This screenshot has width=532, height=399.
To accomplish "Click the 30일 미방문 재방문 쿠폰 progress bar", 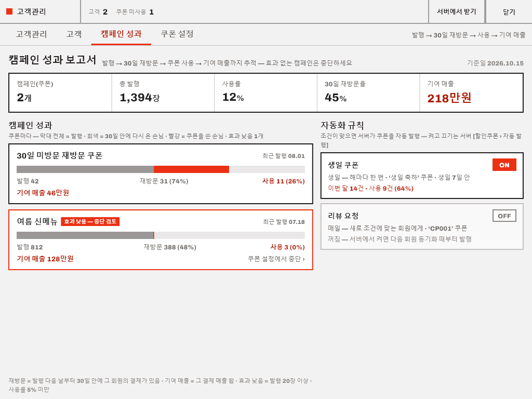I will click(x=161, y=169).
